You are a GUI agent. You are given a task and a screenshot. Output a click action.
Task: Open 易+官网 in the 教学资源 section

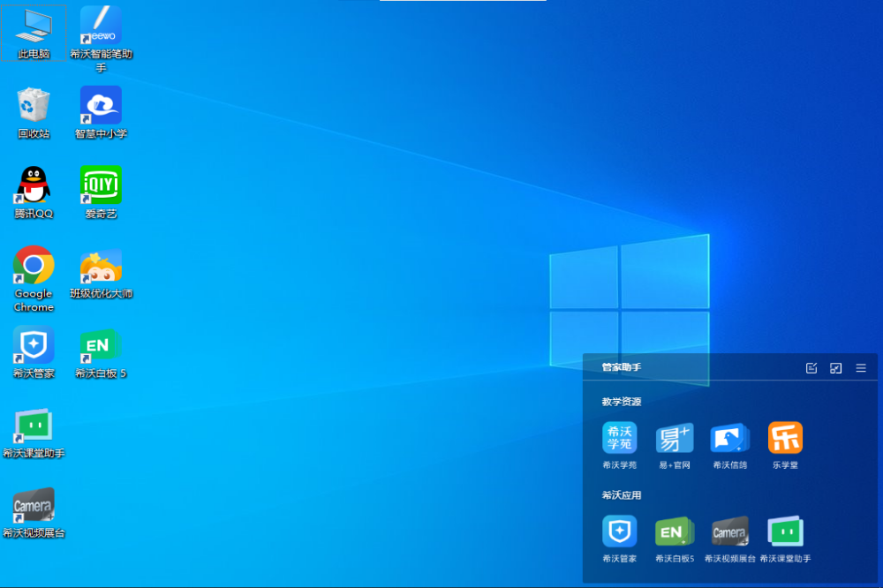tap(675, 445)
